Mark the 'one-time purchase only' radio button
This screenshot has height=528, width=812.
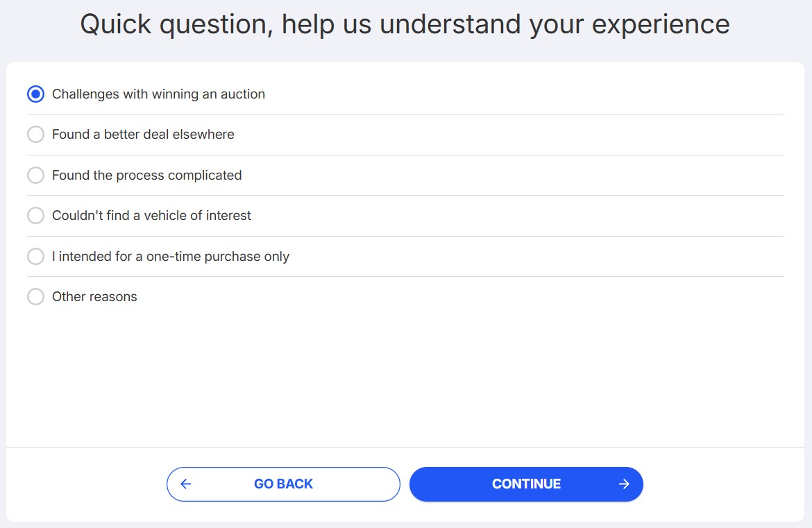[x=35, y=257]
